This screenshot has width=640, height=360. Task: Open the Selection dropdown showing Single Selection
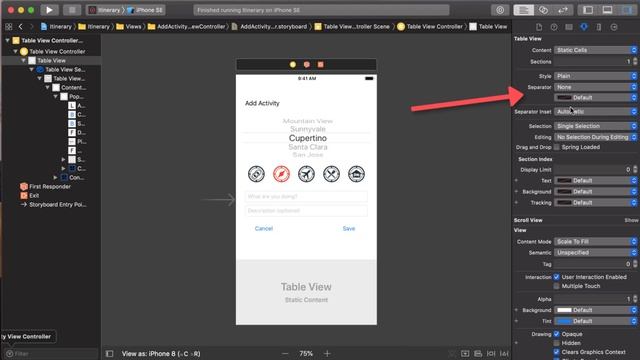(595, 126)
